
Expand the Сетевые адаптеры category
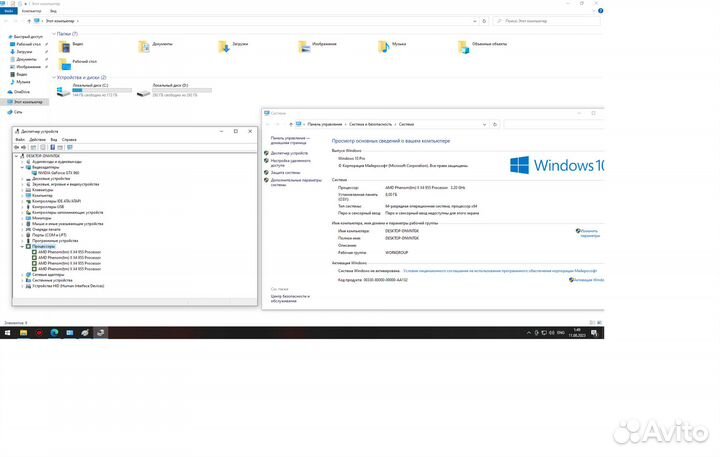pos(22,275)
